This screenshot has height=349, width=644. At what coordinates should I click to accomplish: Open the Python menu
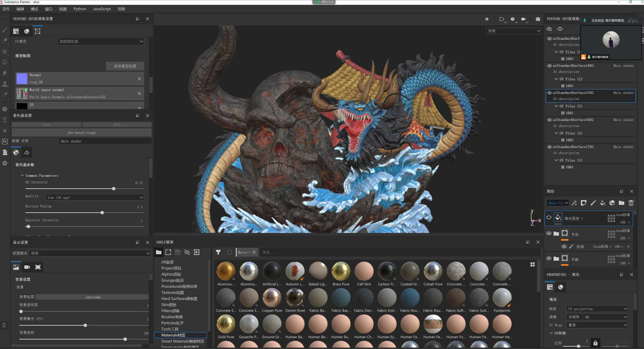coord(80,9)
